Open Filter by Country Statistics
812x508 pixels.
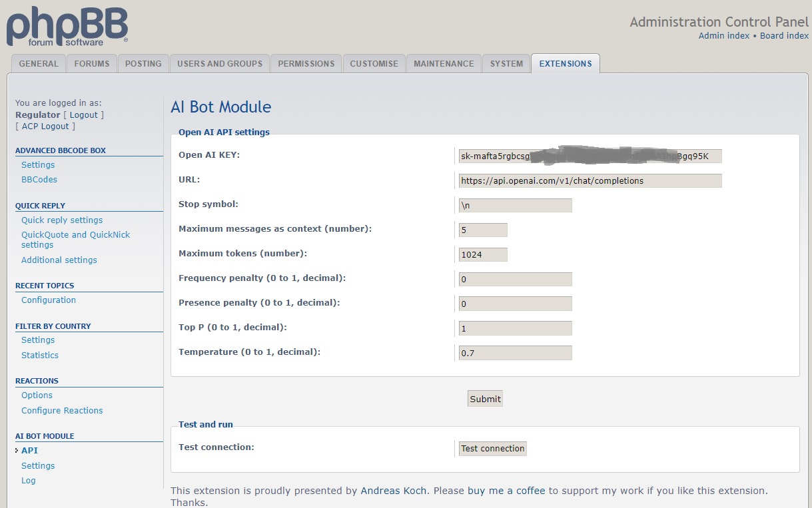(40, 356)
